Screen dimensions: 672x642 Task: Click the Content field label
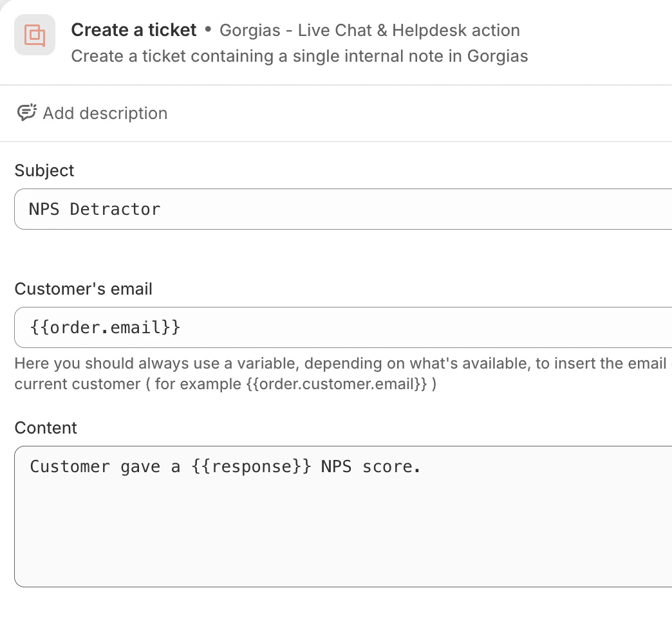(46, 428)
